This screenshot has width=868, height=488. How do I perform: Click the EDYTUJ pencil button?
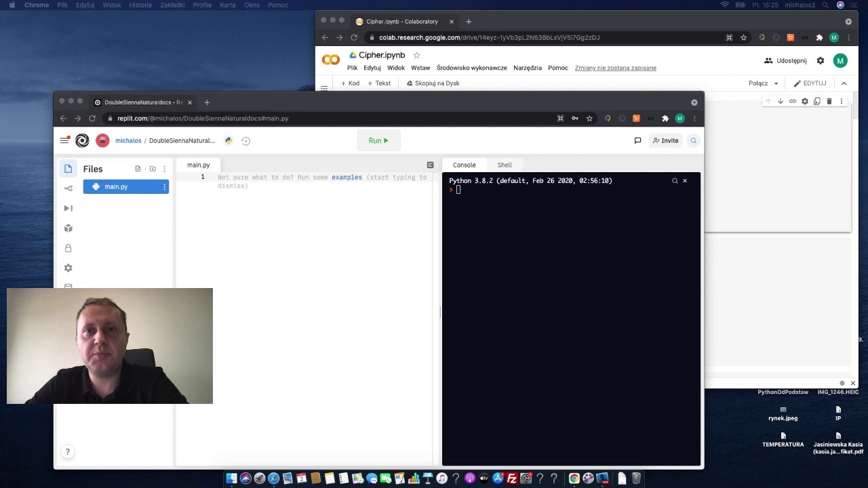click(x=810, y=83)
